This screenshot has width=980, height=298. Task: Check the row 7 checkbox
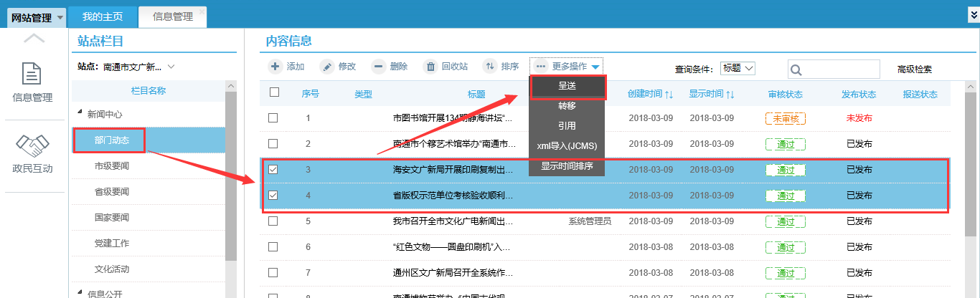point(273,272)
